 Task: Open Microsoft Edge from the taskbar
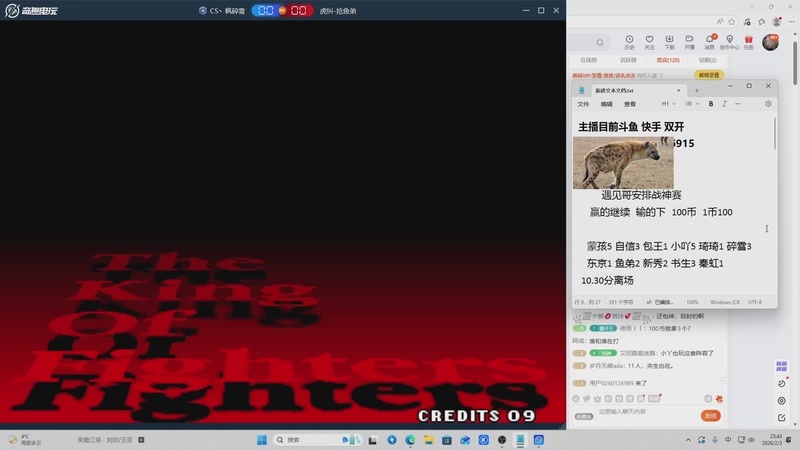tap(410, 440)
